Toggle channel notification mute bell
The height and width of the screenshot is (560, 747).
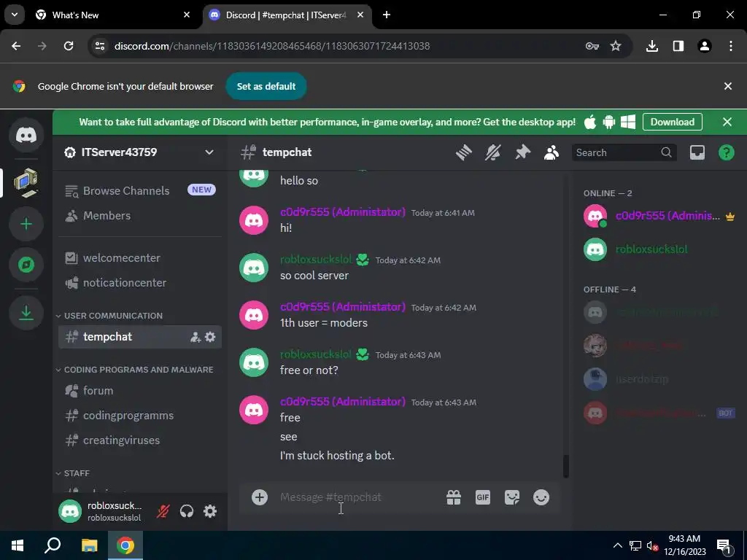pyautogui.click(x=493, y=152)
